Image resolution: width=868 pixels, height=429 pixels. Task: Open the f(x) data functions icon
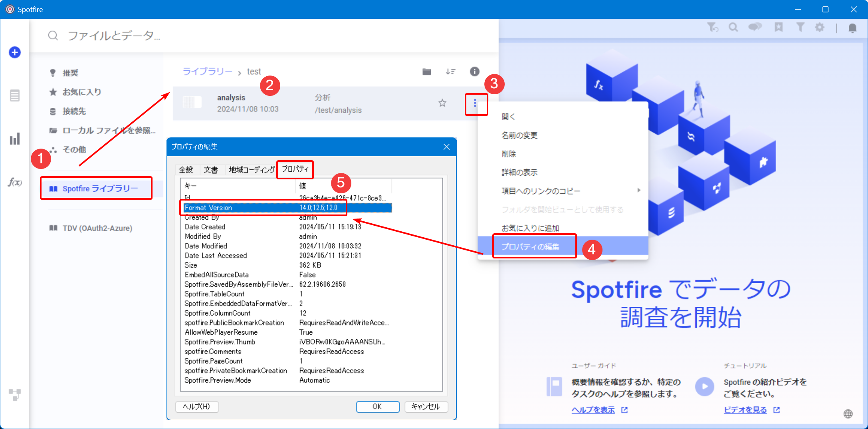(15, 182)
